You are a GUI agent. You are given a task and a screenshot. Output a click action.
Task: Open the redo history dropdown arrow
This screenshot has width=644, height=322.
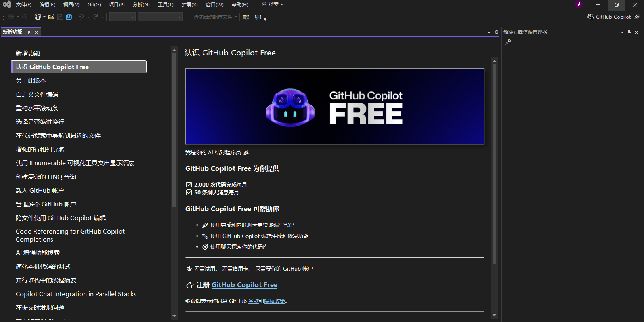[102, 17]
